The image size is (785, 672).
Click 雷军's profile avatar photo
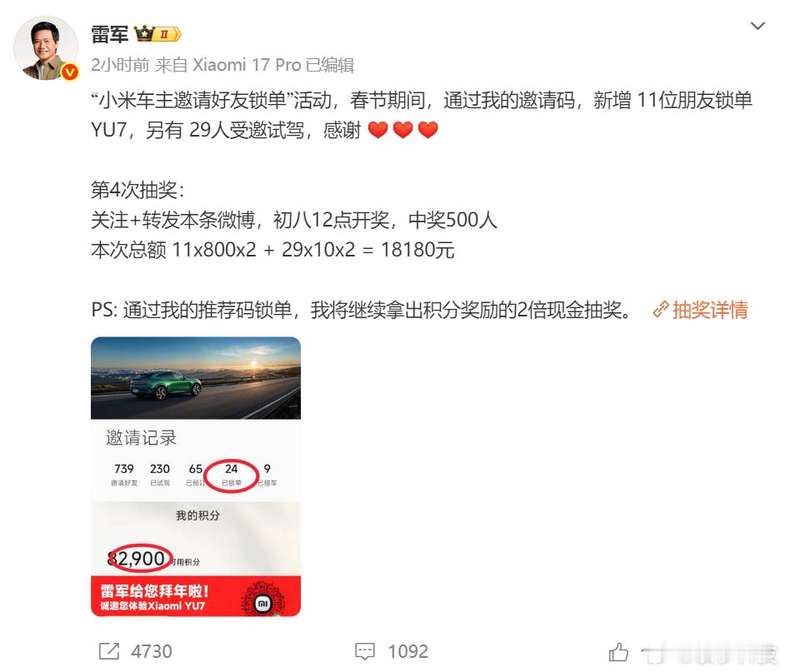tap(46, 48)
